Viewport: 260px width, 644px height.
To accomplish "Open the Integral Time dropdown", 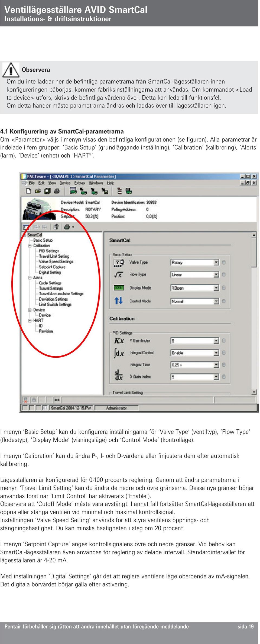I will pos(216,365).
